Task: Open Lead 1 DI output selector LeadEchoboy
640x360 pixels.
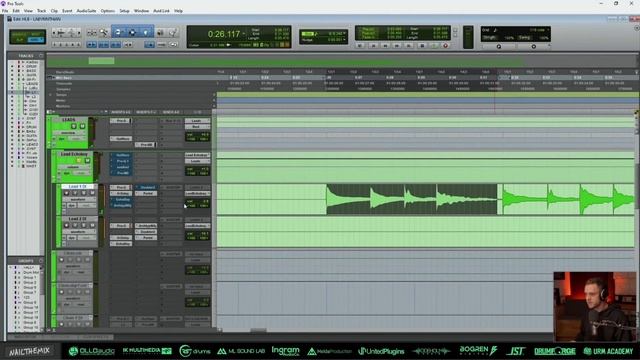Action: (x=198, y=193)
